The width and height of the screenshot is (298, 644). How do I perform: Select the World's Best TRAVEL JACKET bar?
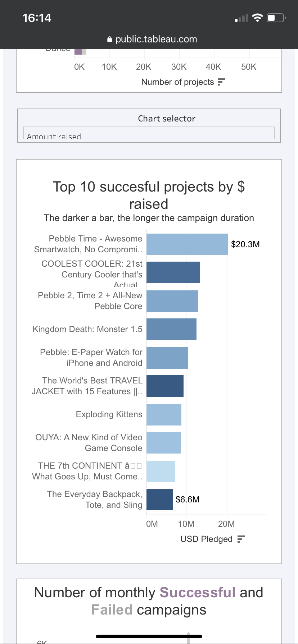[x=165, y=386]
